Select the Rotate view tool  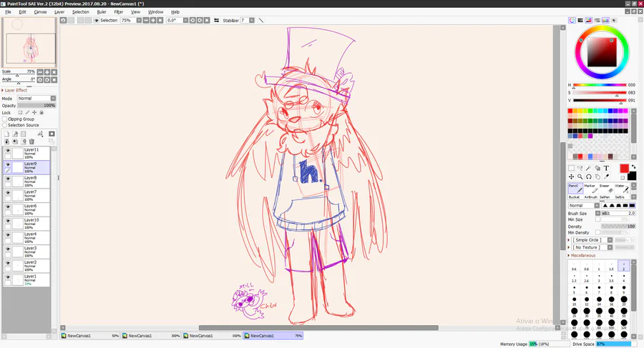tap(589, 177)
